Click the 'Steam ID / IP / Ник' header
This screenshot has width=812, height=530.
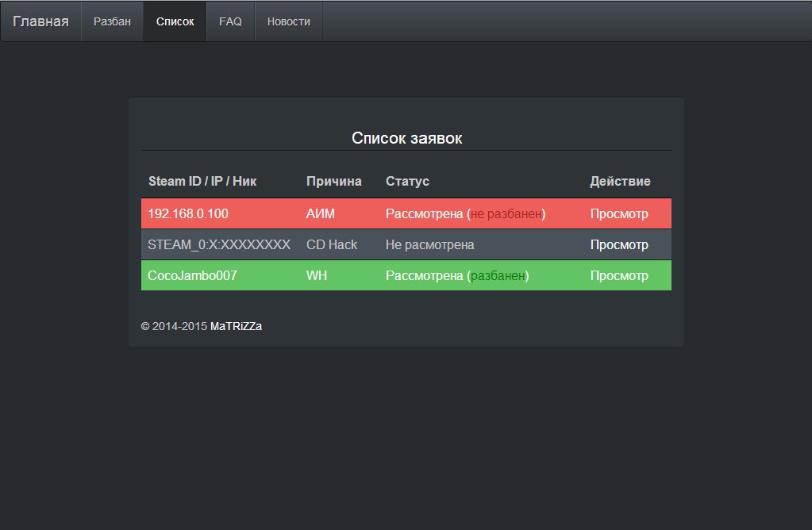(202, 181)
